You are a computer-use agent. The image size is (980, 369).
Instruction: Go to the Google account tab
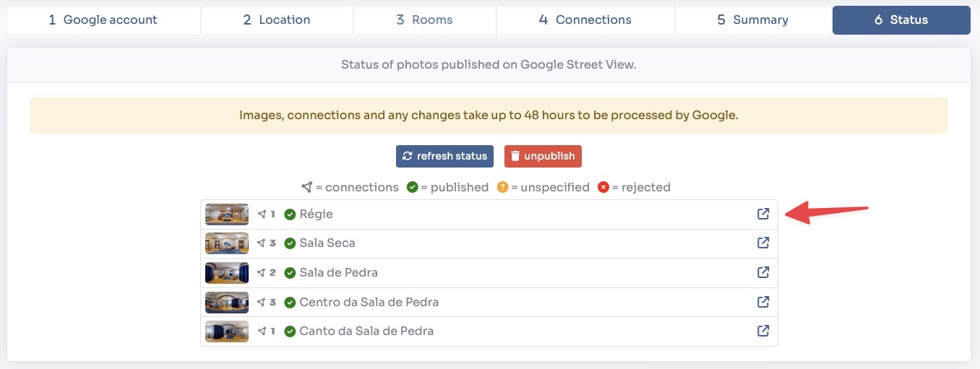(x=103, y=20)
